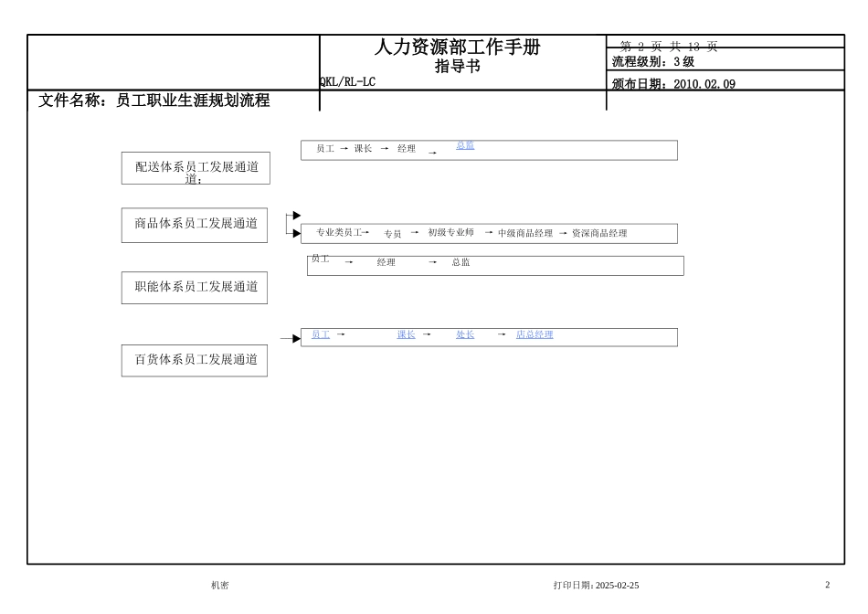This screenshot has width=868, height=614.
Task: Click the 颁布日期 2010.02.09 cell
Action: (x=673, y=84)
